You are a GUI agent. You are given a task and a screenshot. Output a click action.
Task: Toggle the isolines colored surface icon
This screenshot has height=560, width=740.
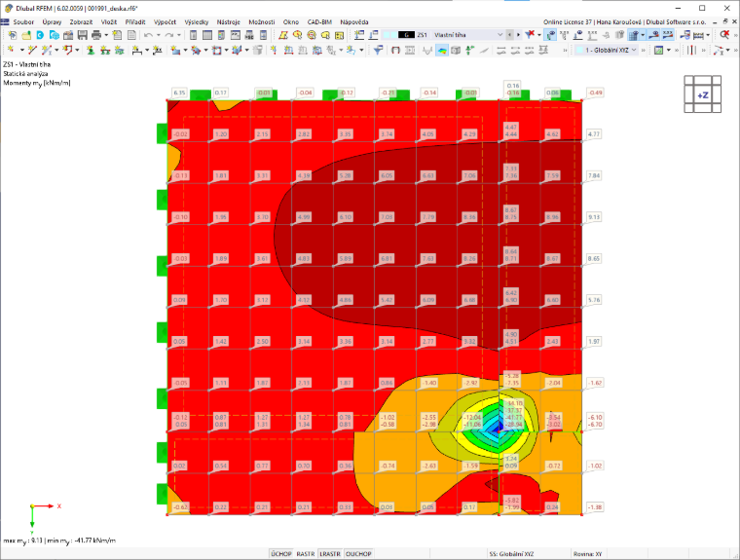tap(442, 50)
